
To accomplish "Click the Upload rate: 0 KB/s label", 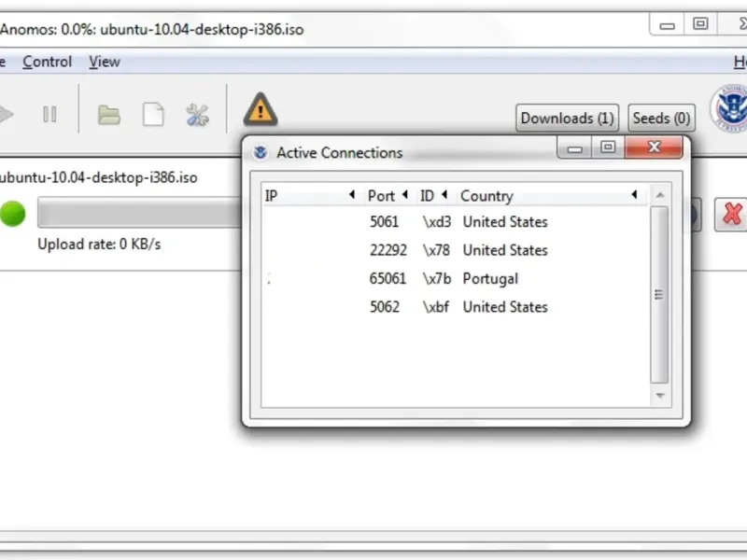I will (99, 245).
